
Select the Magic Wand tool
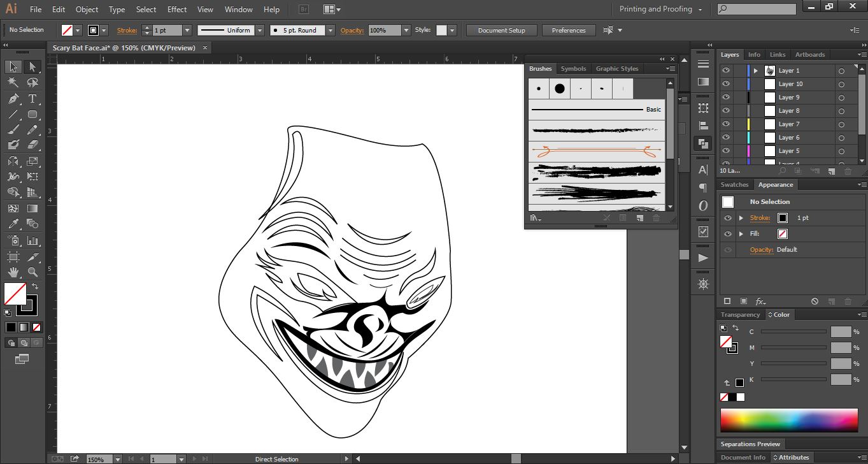pos(13,83)
